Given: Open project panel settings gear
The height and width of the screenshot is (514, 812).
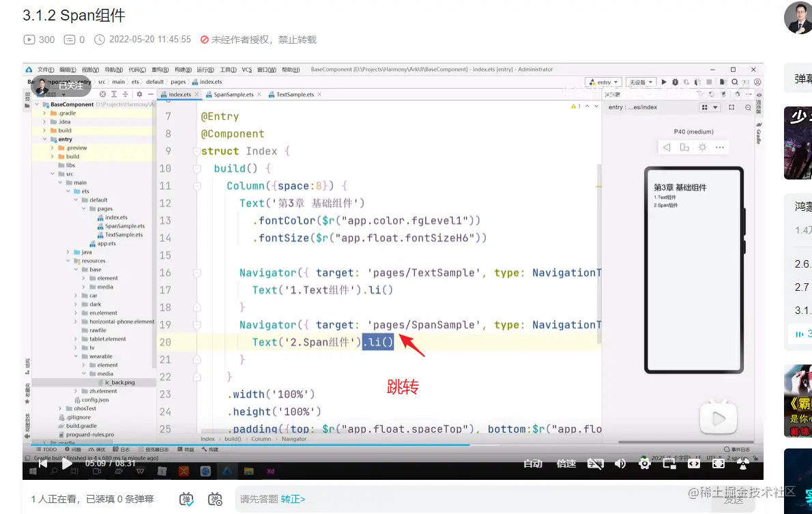Looking at the screenshot, I should [139, 94].
